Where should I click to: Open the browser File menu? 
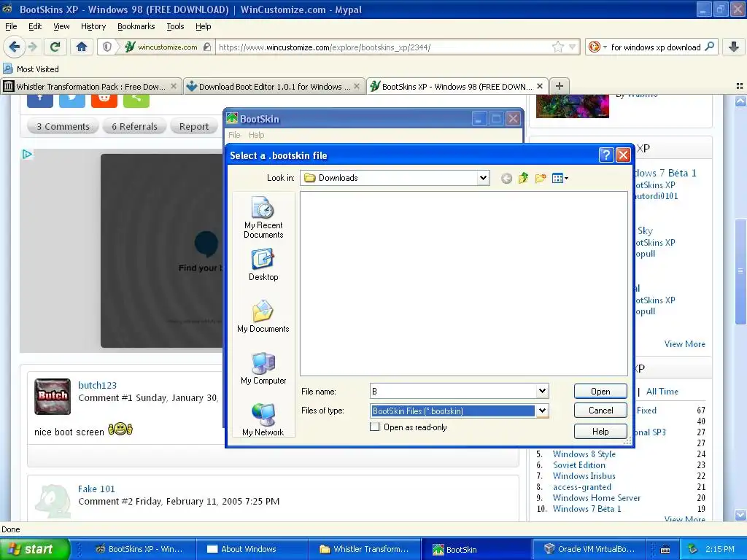click(11, 26)
